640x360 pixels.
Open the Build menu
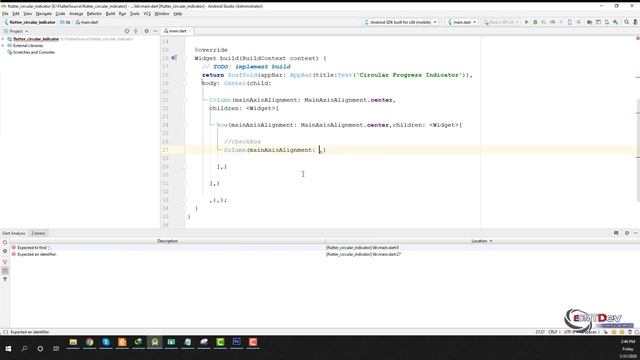pos(110,13)
